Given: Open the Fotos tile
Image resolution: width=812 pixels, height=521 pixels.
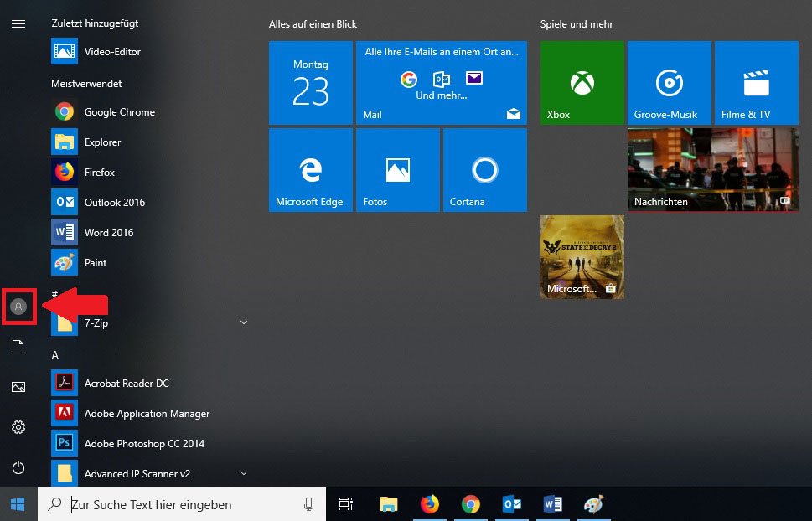Looking at the screenshot, I should 398,170.
